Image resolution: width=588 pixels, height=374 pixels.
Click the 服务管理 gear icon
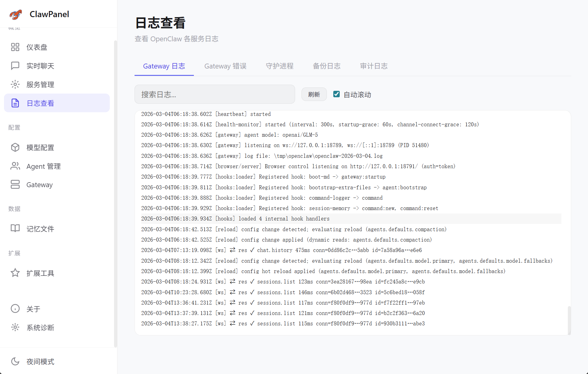[15, 84]
